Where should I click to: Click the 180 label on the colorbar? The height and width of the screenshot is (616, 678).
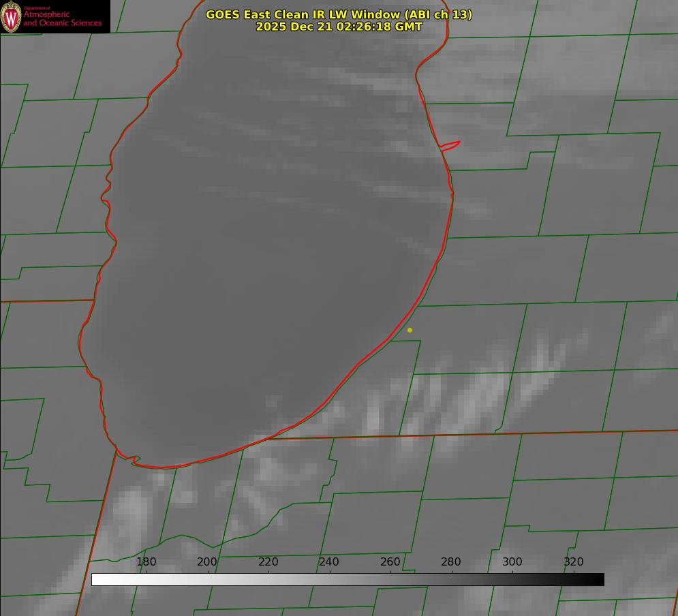[147, 562]
